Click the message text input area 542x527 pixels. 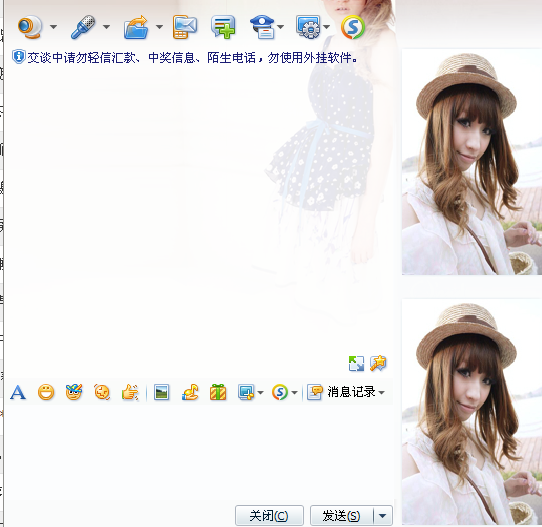pyautogui.click(x=199, y=453)
